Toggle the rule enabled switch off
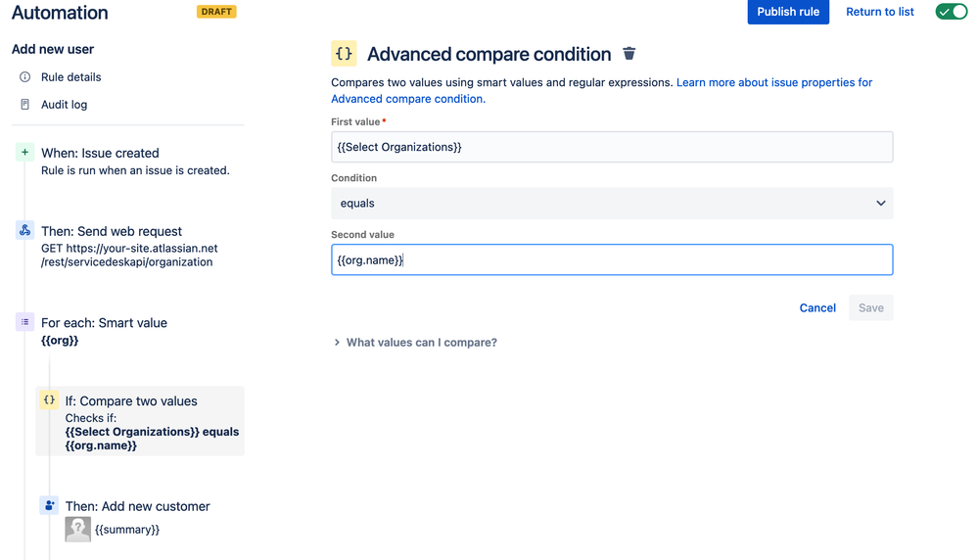 [x=952, y=12]
